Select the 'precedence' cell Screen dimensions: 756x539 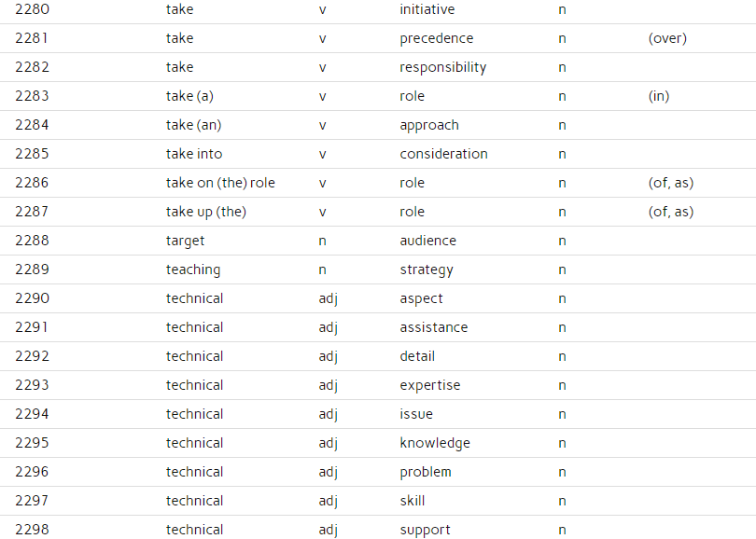coord(437,38)
